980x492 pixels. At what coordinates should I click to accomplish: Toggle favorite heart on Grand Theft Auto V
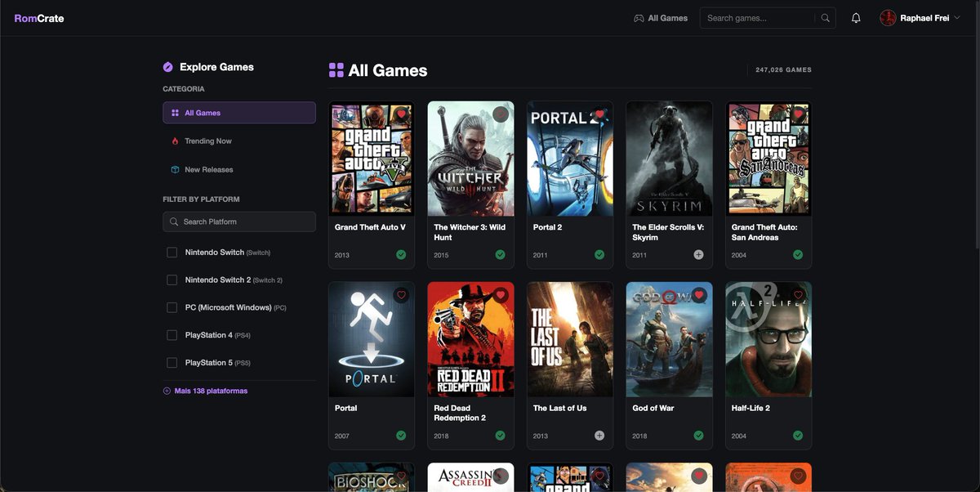(401, 114)
